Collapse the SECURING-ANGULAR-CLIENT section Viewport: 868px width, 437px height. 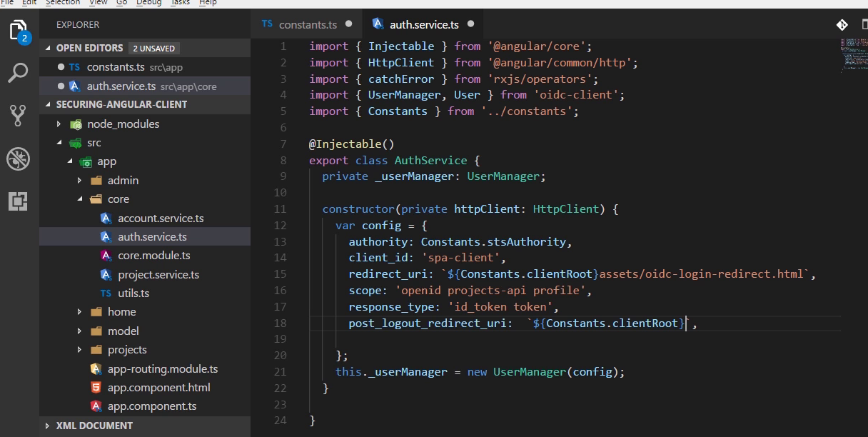click(x=49, y=104)
